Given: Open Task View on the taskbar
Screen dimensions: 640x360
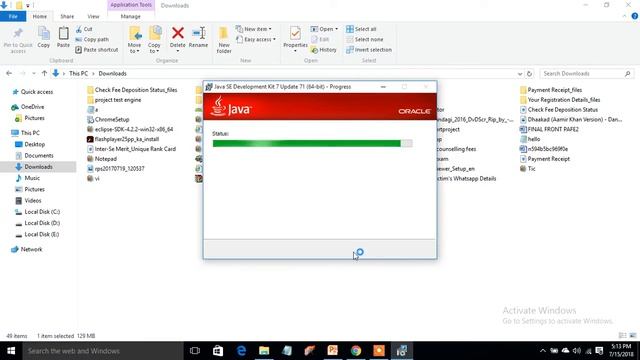Looking at the screenshot, I should pyautogui.click(x=195, y=351).
